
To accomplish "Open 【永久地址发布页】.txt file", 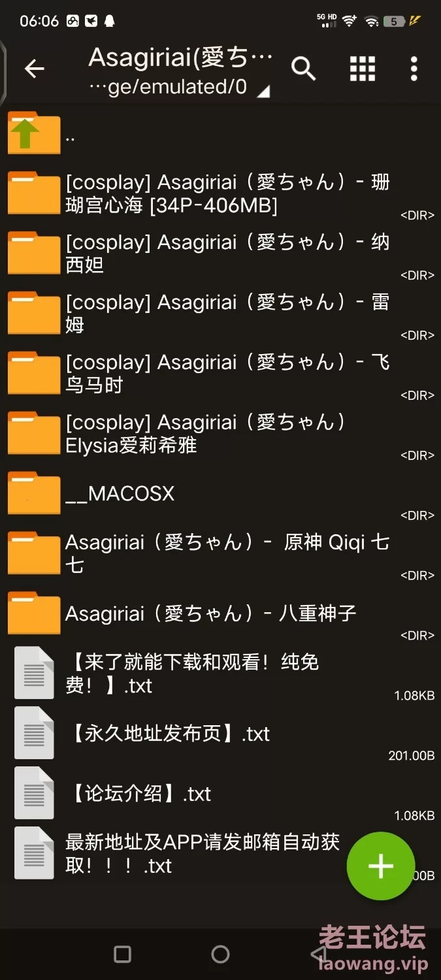I will tap(220, 734).
